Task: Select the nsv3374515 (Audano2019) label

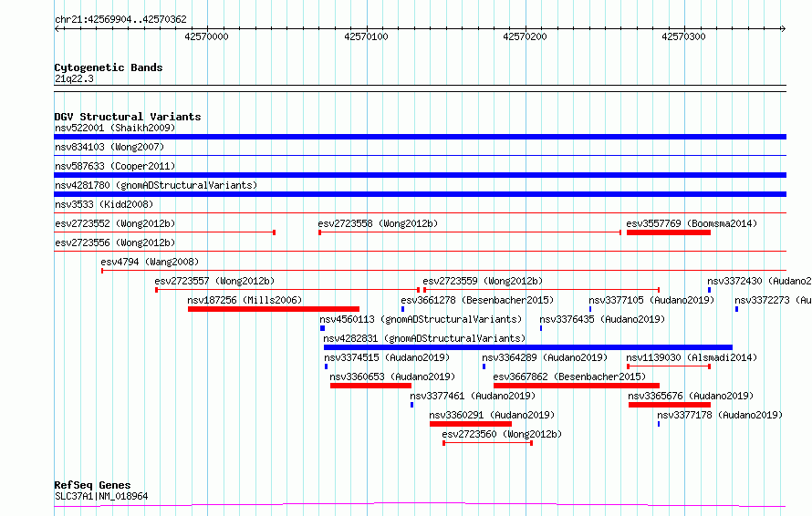Action: click(387, 357)
